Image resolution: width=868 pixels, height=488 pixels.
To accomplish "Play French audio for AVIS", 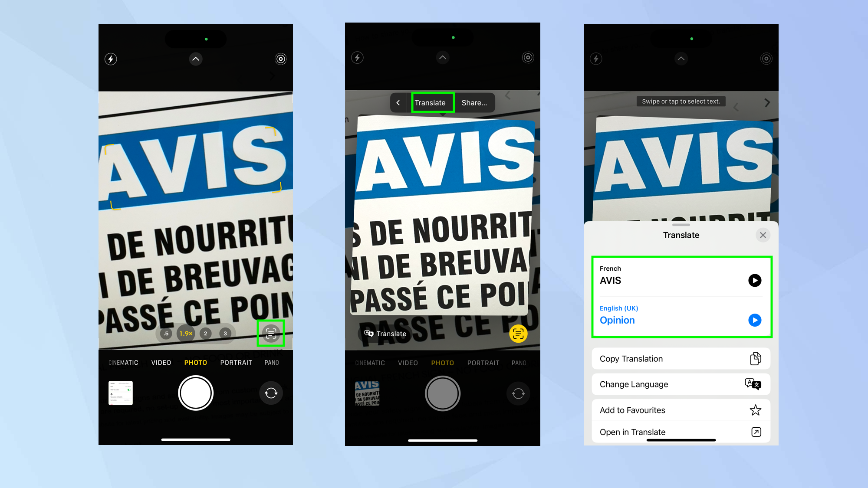I will tap(754, 280).
